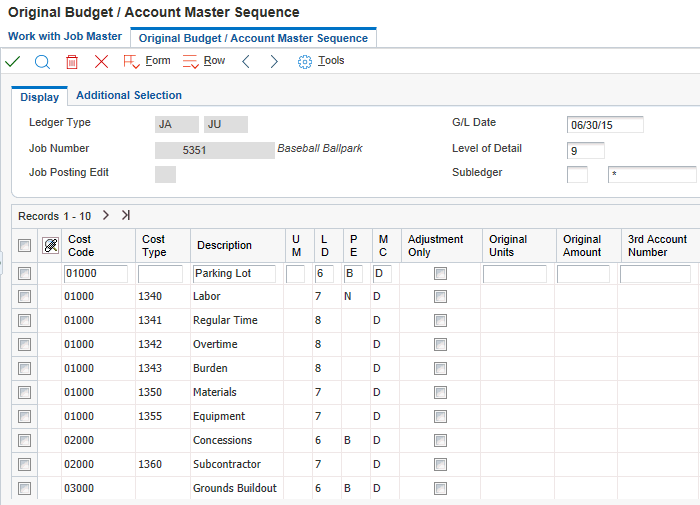Toggle Adjustment Only for Subcontractor row
Image resolution: width=700 pixels, height=505 pixels.
coord(441,464)
